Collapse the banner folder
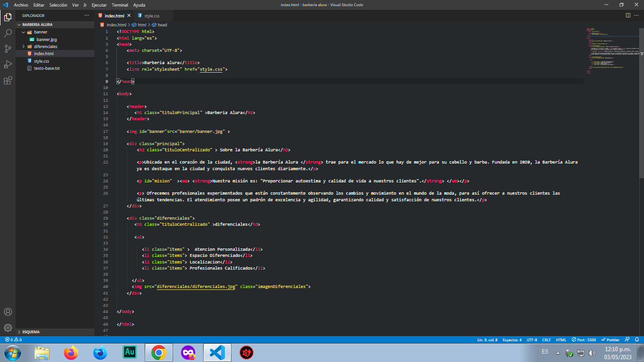This screenshot has width=644, height=362. pos(56,32)
